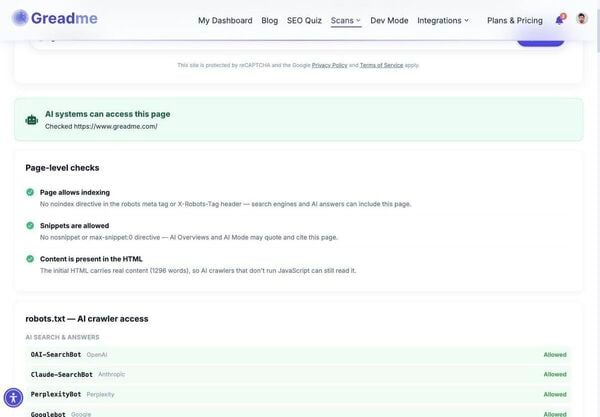This screenshot has height=417, width=600.
Task: Click the robots.txt — AI crawler access heading
Action: coord(87,319)
